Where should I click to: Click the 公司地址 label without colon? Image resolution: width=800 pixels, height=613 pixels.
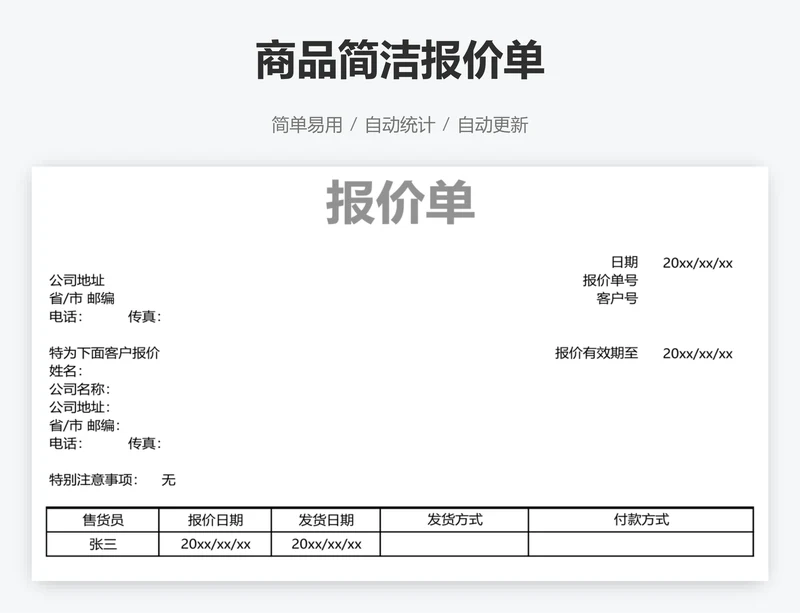[77, 280]
